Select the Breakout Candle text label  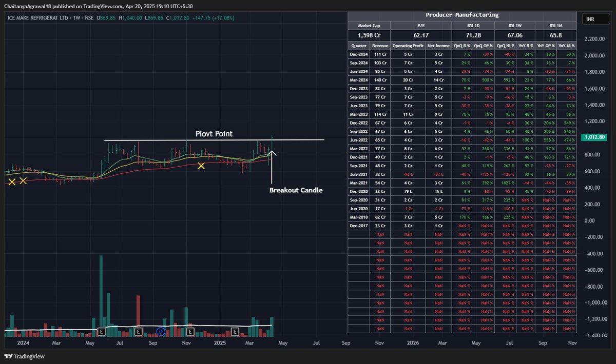tap(296, 190)
